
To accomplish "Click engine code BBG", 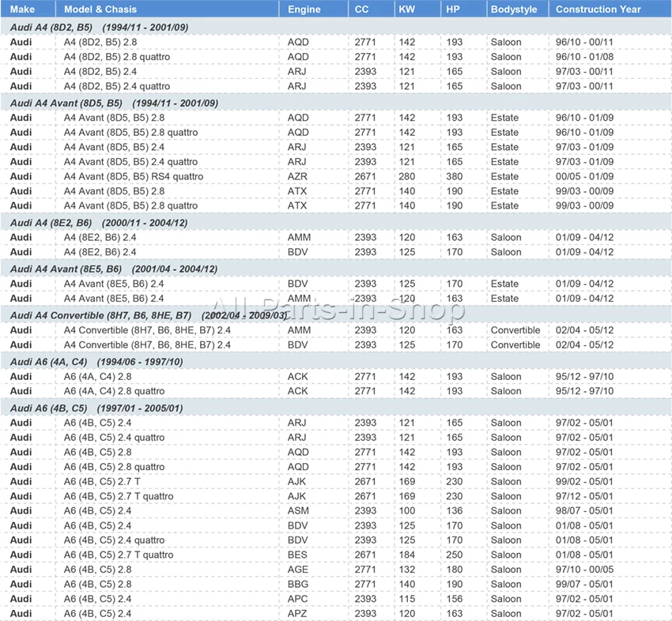I will coord(298,584).
